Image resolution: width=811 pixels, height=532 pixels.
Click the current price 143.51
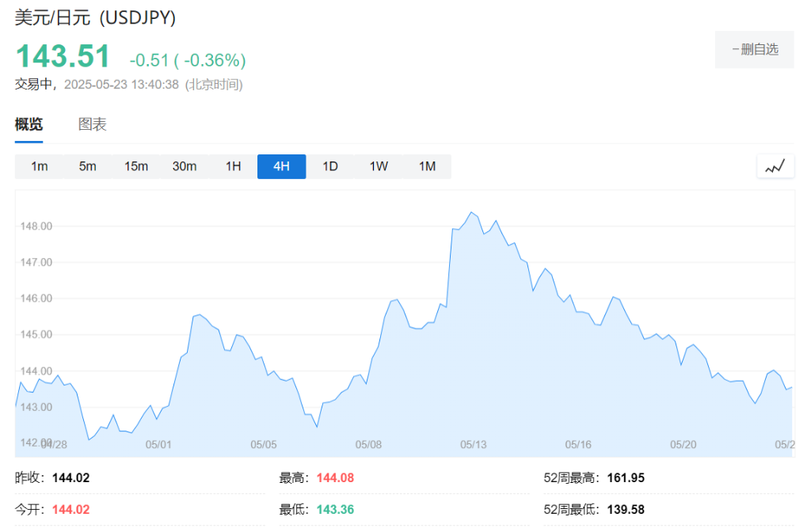point(63,57)
